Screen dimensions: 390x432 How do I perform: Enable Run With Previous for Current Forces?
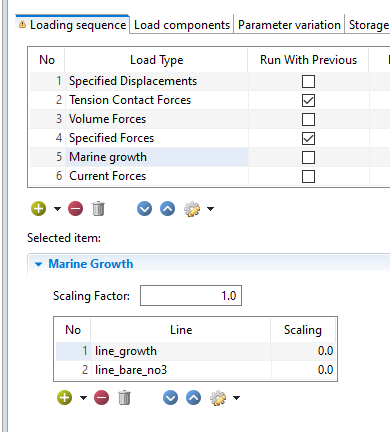click(x=308, y=176)
